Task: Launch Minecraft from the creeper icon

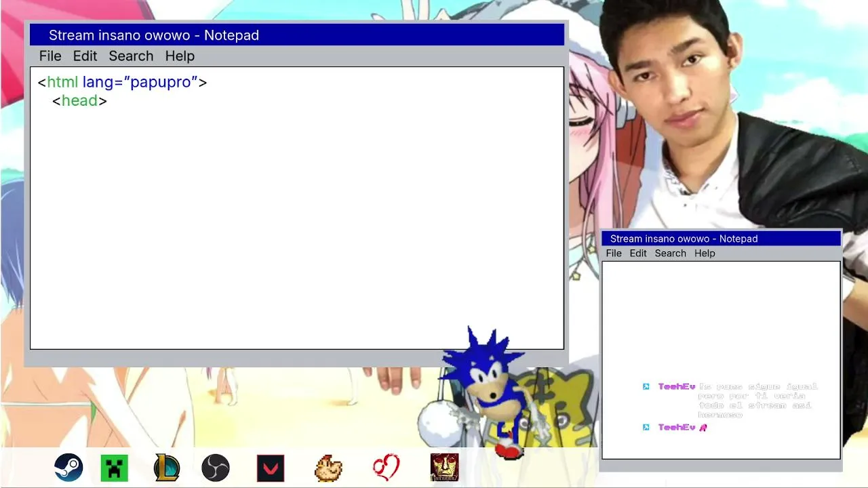Action: click(x=114, y=468)
